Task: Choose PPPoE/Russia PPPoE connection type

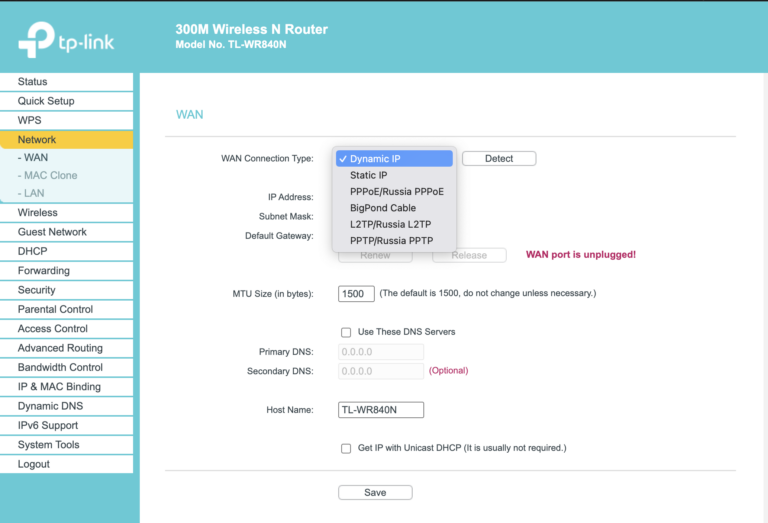Action: tap(396, 191)
